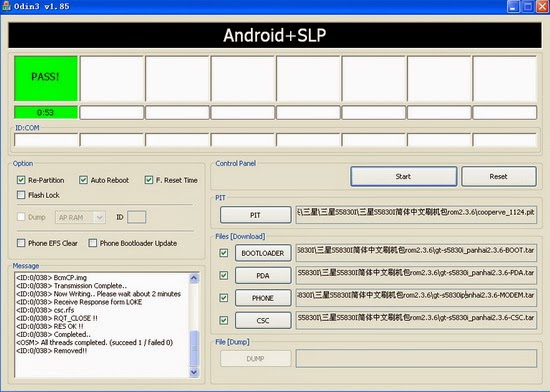Click the PDA browse button

click(263, 276)
